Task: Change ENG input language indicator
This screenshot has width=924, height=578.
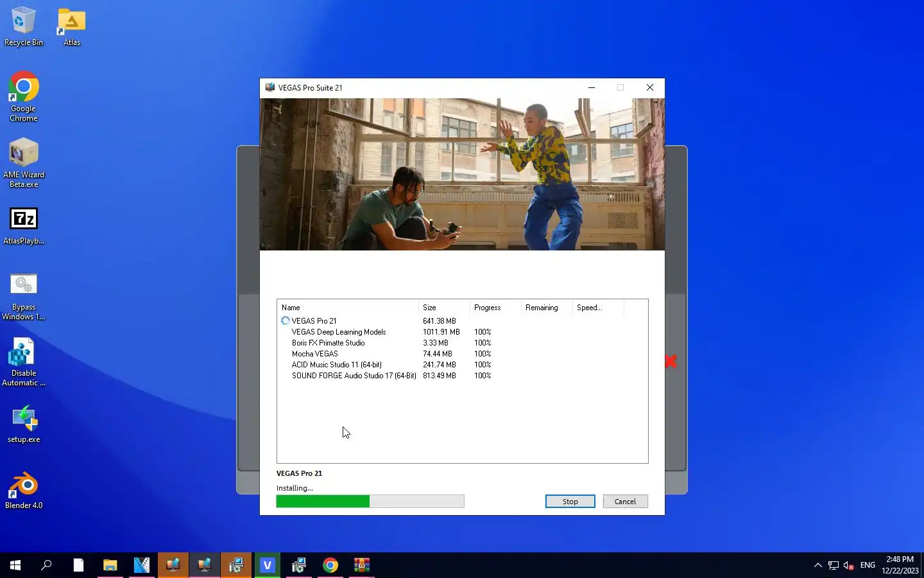Action: [868, 565]
